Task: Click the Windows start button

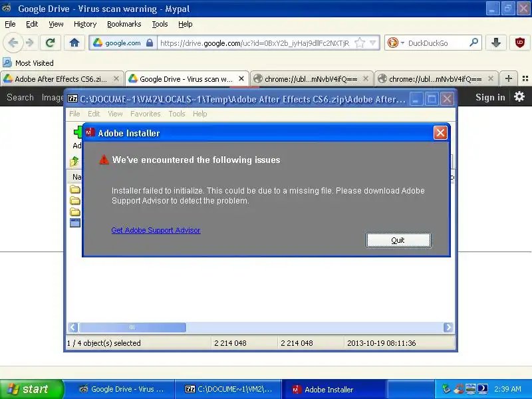Action: pyautogui.click(x=31, y=389)
